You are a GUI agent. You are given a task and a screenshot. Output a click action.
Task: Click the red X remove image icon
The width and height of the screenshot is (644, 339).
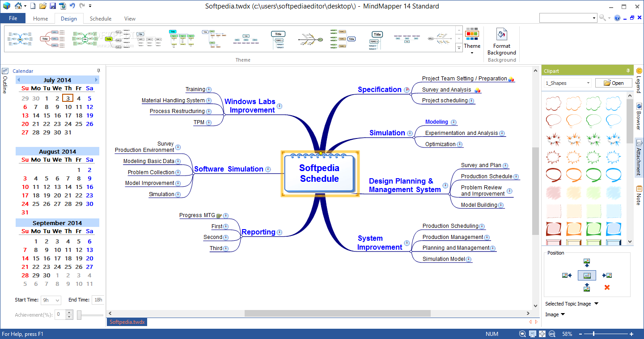coord(607,287)
